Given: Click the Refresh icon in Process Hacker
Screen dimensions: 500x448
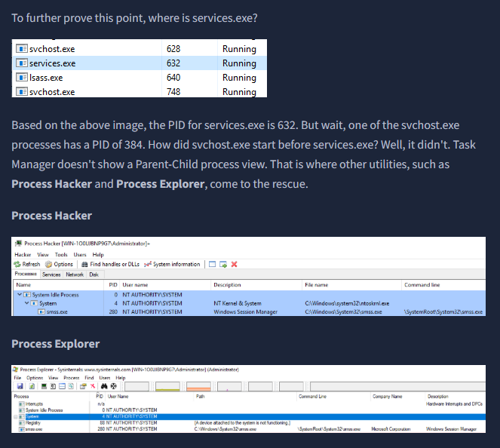Looking at the screenshot, I should coord(17,265).
